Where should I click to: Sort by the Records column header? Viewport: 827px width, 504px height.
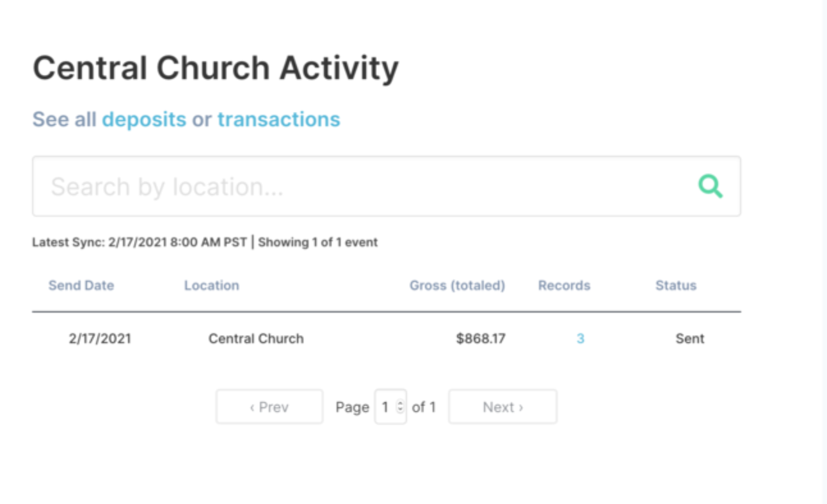click(563, 285)
